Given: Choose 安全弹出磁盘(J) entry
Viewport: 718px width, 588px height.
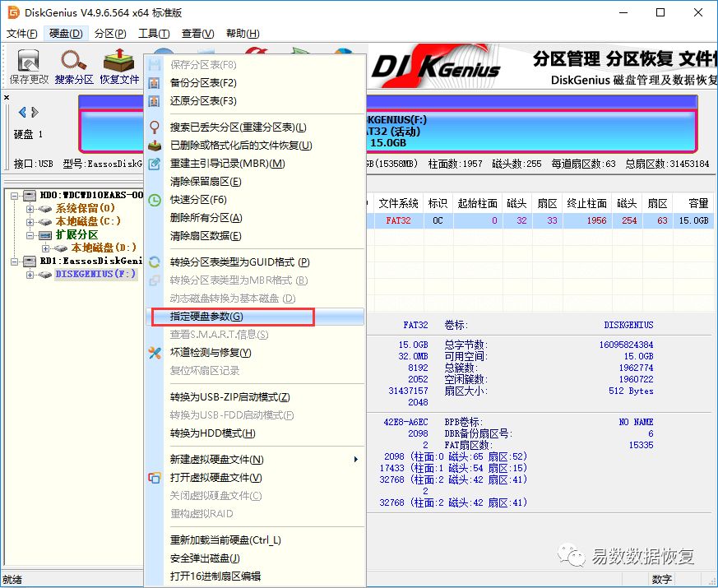Looking at the screenshot, I should pyautogui.click(x=255, y=558).
